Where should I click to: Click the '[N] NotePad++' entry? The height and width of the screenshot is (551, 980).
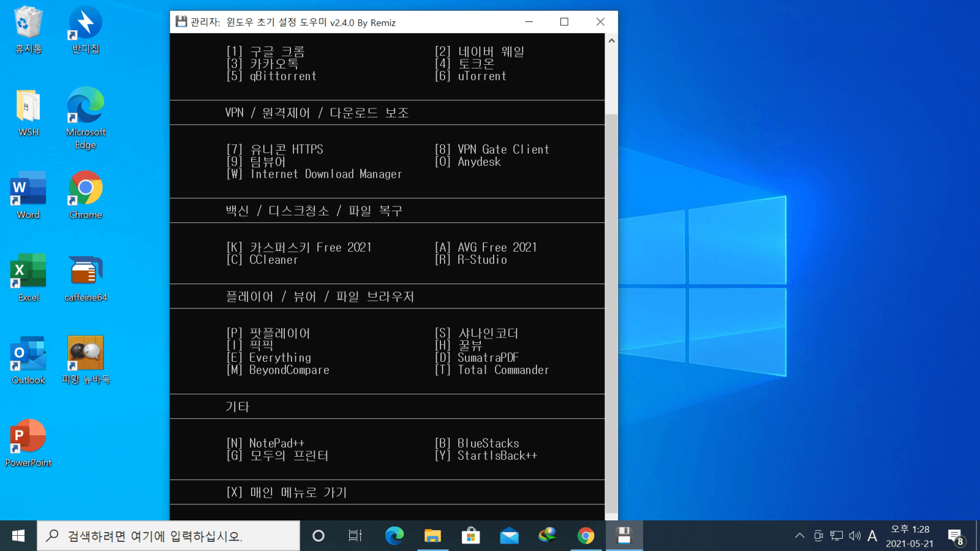pyautogui.click(x=265, y=443)
